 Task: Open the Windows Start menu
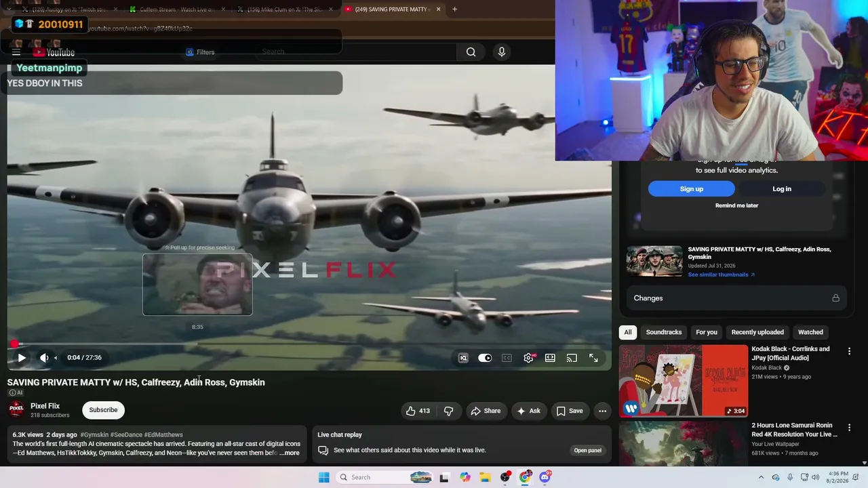[324, 477]
